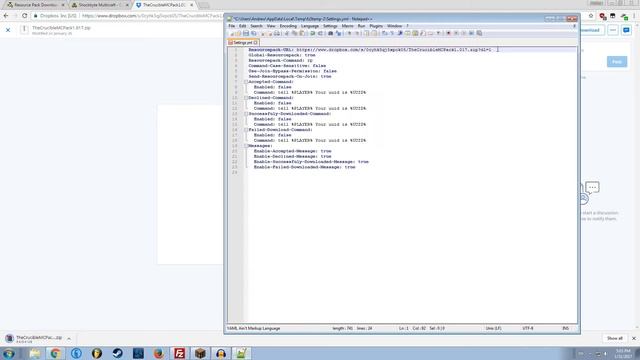This screenshot has width=640, height=360.
Task: Open Steam from the taskbar
Action: point(118,353)
